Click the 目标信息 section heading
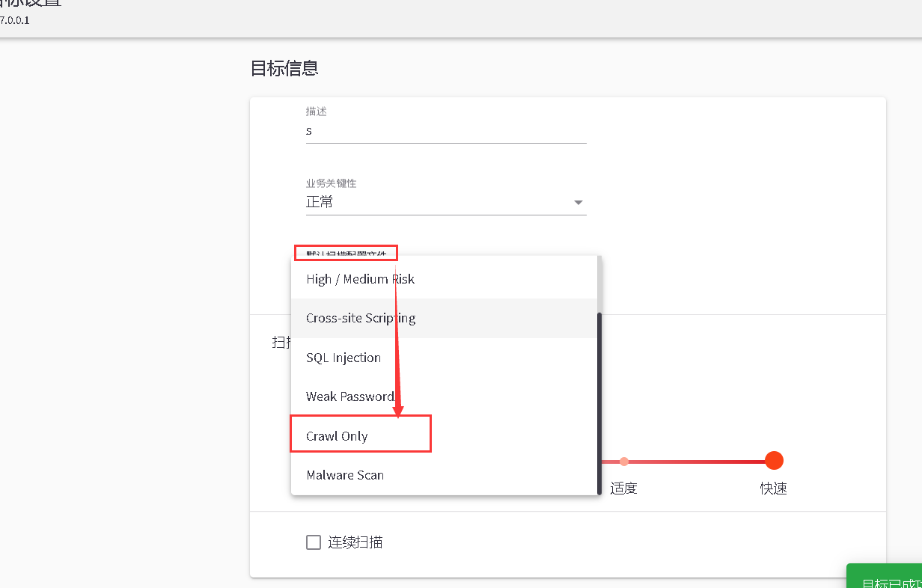Viewport: 922px width, 588px height. click(x=284, y=68)
